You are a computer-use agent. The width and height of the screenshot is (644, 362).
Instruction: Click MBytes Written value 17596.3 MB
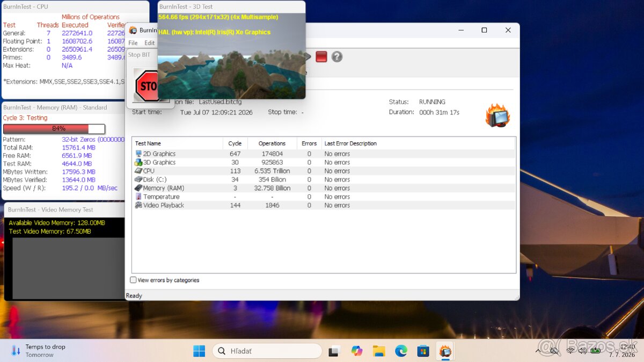coord(78,172)
